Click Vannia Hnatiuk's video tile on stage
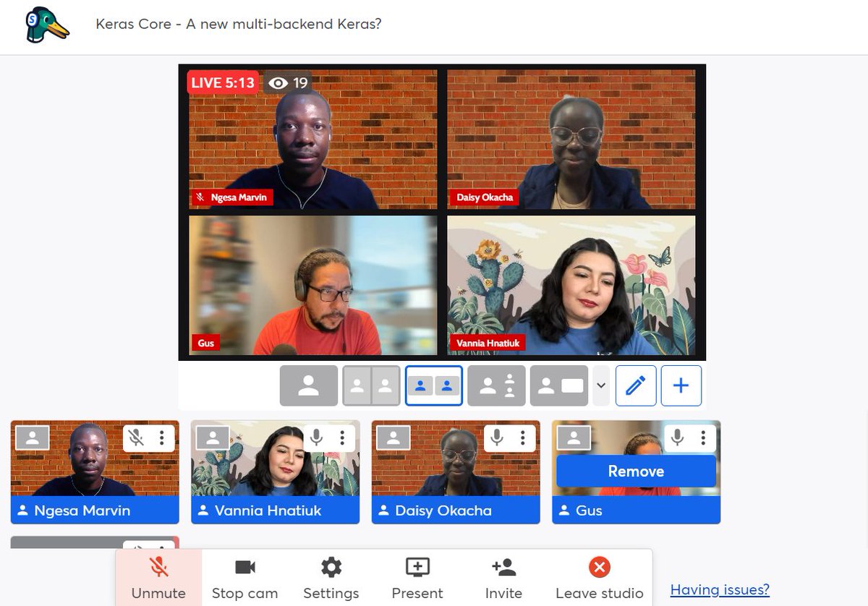The height and width of the screenshot is (606, 868). pos(571,285)
